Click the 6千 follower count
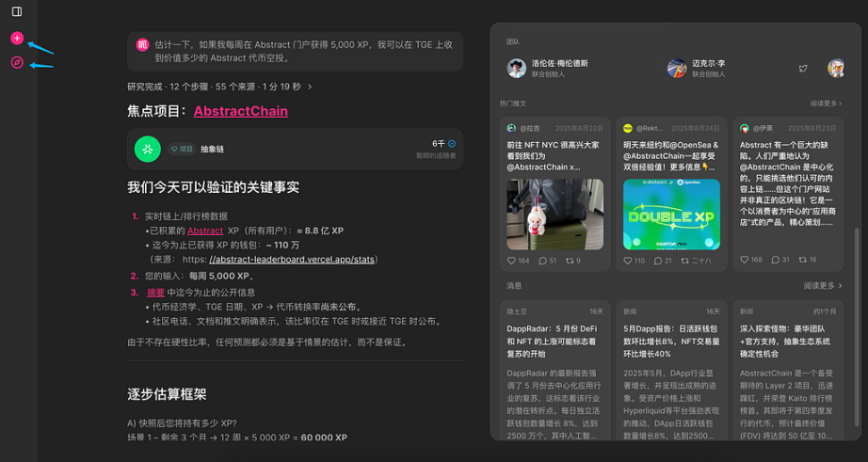This screenshot has height=462, width=868. click(439, 144)
